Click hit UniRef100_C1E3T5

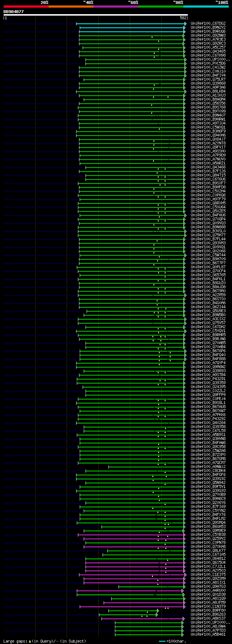tap(208, 574)
